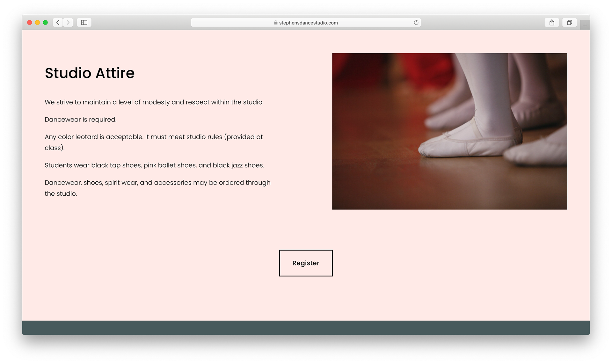
Task: Click the 'Any color leotard is acceptable' paragraph
Action: click(154, 142)
